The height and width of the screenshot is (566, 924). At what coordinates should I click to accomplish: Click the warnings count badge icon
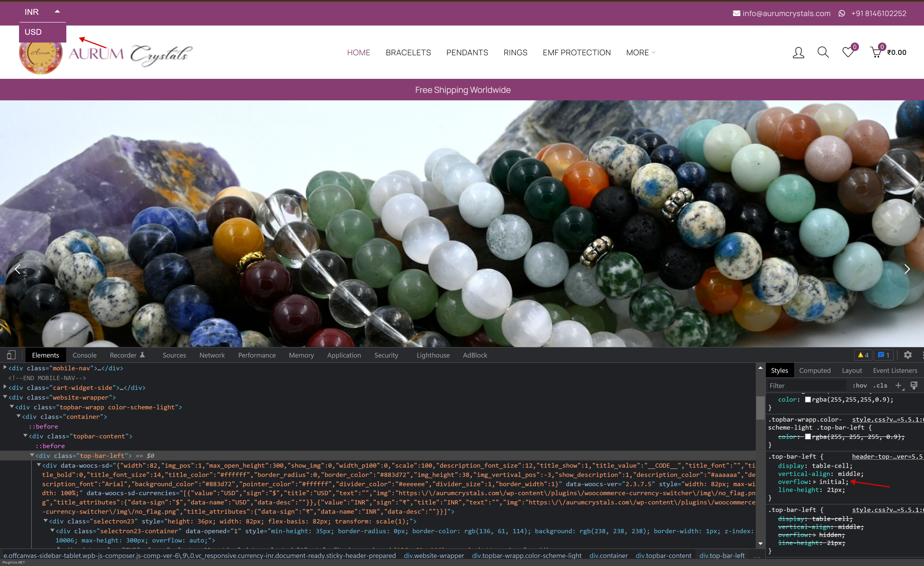863,355
